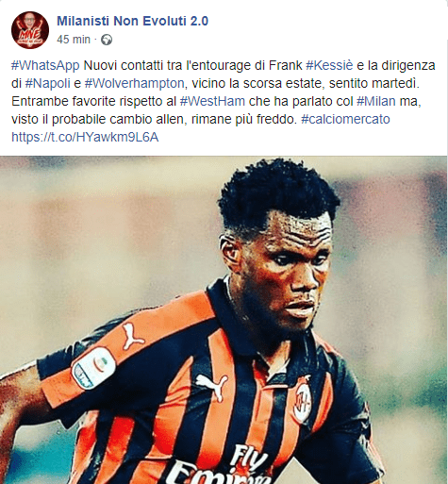
Task: Open the Milanisti Non Evoluti 2.0 page name
Action: [132, 21]
